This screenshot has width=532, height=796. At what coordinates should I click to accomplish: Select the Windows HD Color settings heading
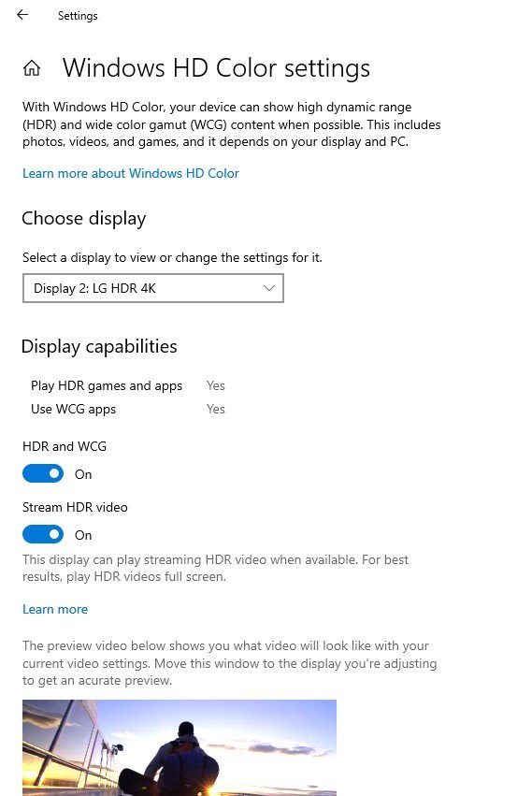click(x=216, y=68)
